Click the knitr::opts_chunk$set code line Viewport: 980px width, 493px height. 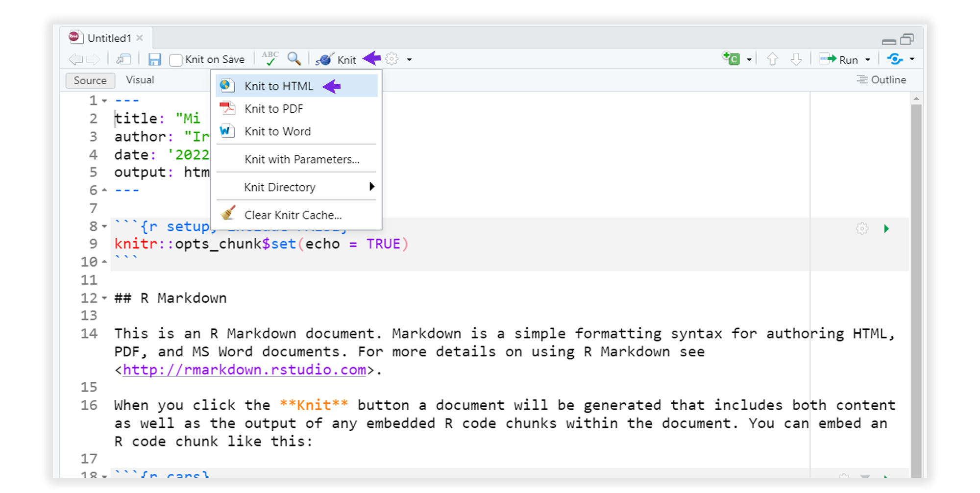261,244
